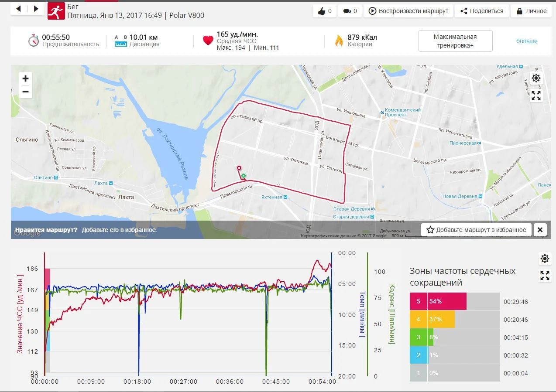
Task: Open comments for this workout
Action: coord(350,11)
